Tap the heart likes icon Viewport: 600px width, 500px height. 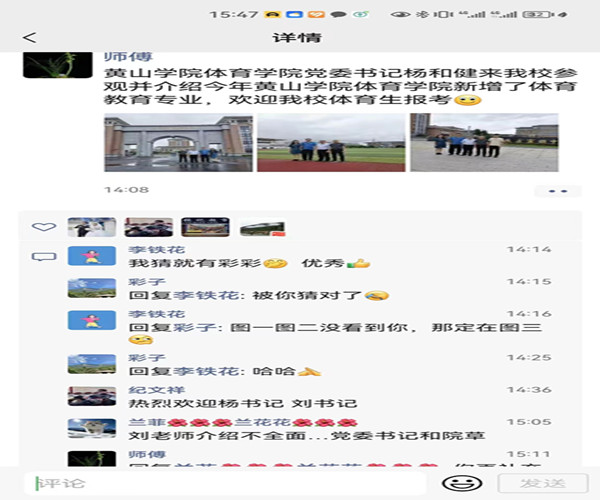click(x=44, y=227)
